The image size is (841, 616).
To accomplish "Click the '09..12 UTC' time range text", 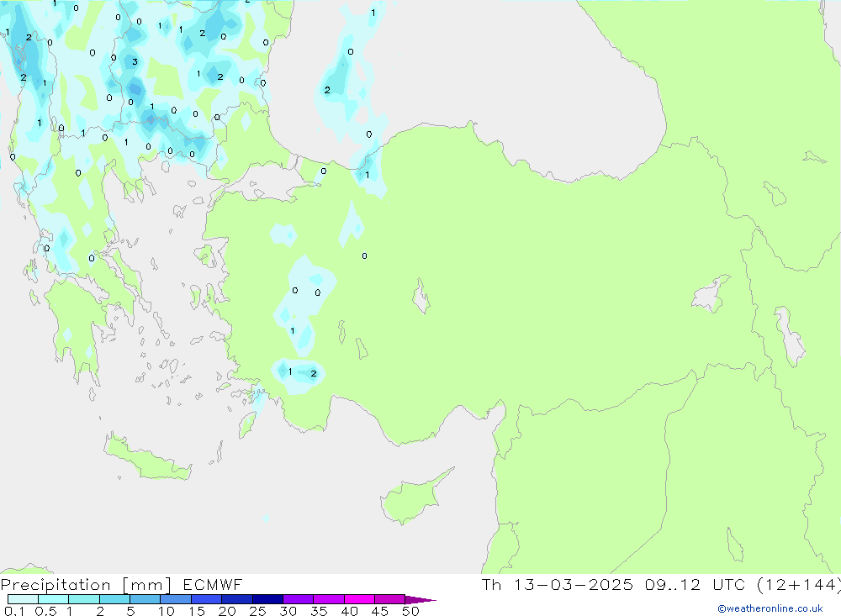I will click(x=696, y=584).
